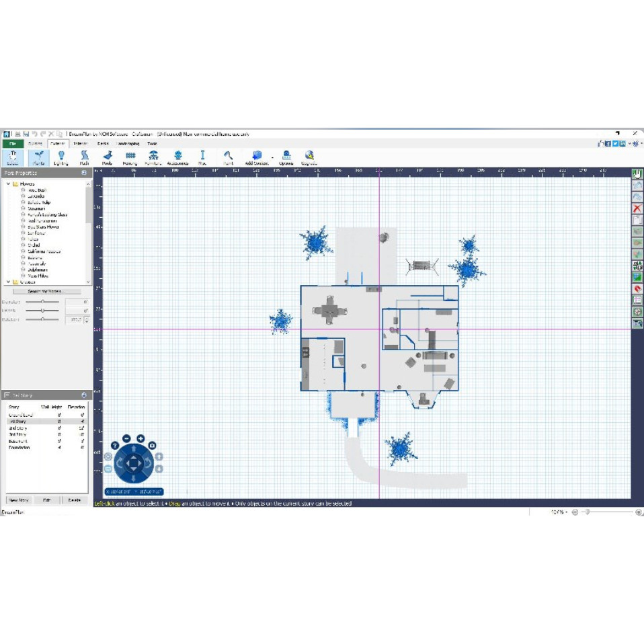Select the Pools tool
The height and width of the screenshot is (644, 644).
tap(107, 158)
